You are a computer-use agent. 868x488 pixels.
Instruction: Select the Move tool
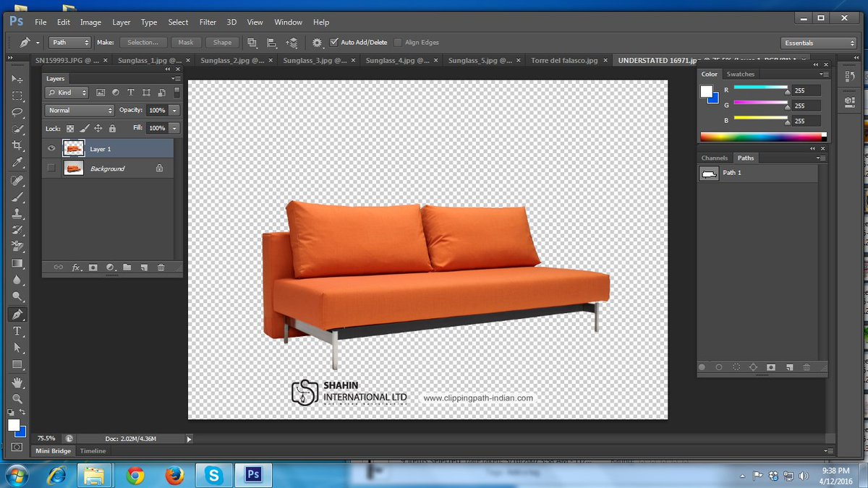[x=17, y=79]
